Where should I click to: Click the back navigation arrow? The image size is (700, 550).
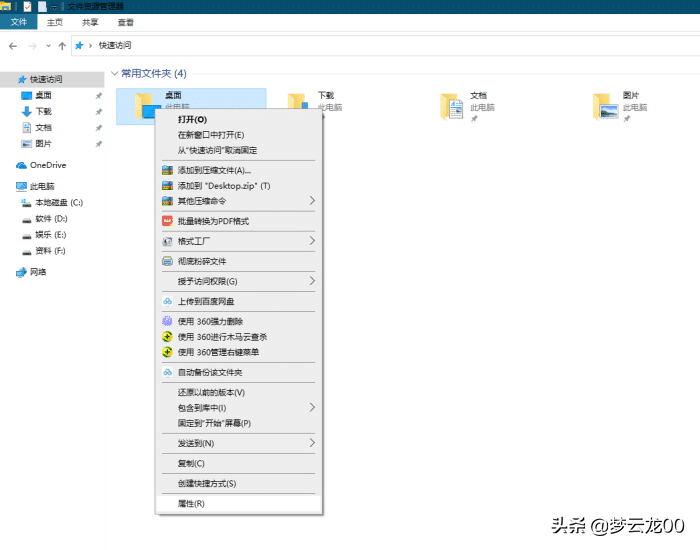coord(13,46)
